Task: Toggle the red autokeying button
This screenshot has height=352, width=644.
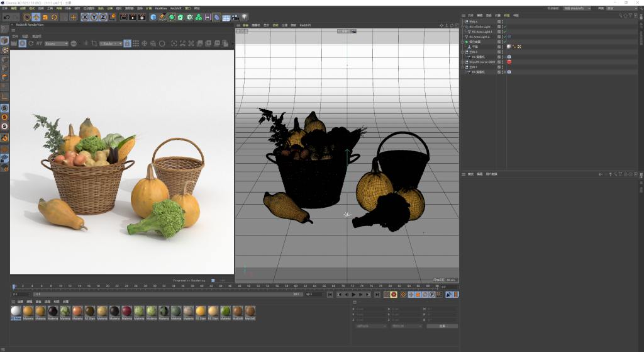Action: pos(394,295)
